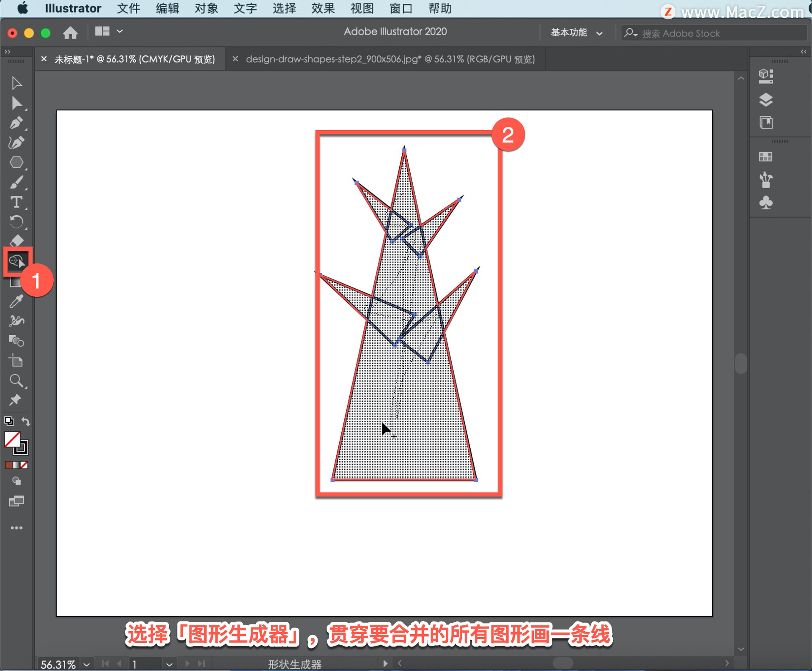Screen dimensions: 812x671
Task: Click the Adobe Stock search field
Action: 714,33
